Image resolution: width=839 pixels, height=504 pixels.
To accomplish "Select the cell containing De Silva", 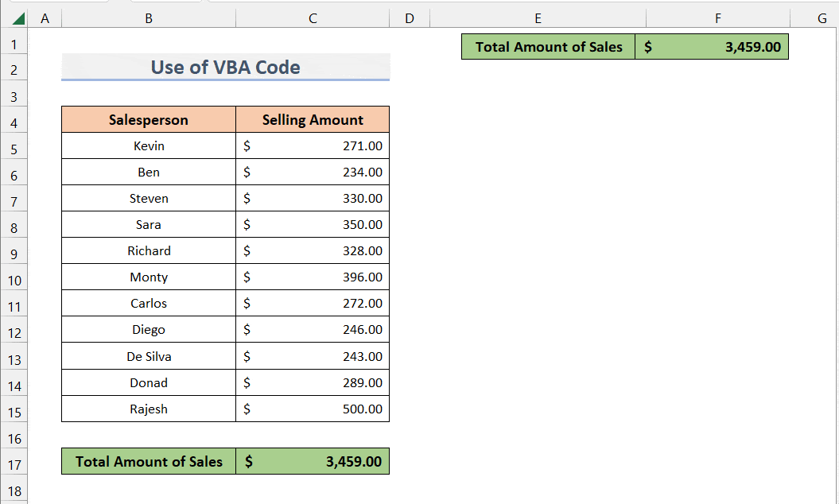I will tap(149, 356).
